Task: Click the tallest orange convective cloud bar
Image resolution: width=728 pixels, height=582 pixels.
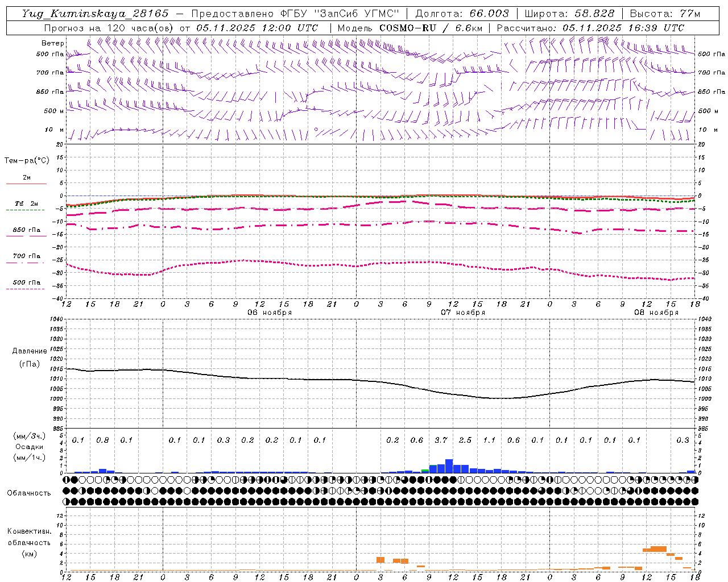Action: click(x=658, y=548)
